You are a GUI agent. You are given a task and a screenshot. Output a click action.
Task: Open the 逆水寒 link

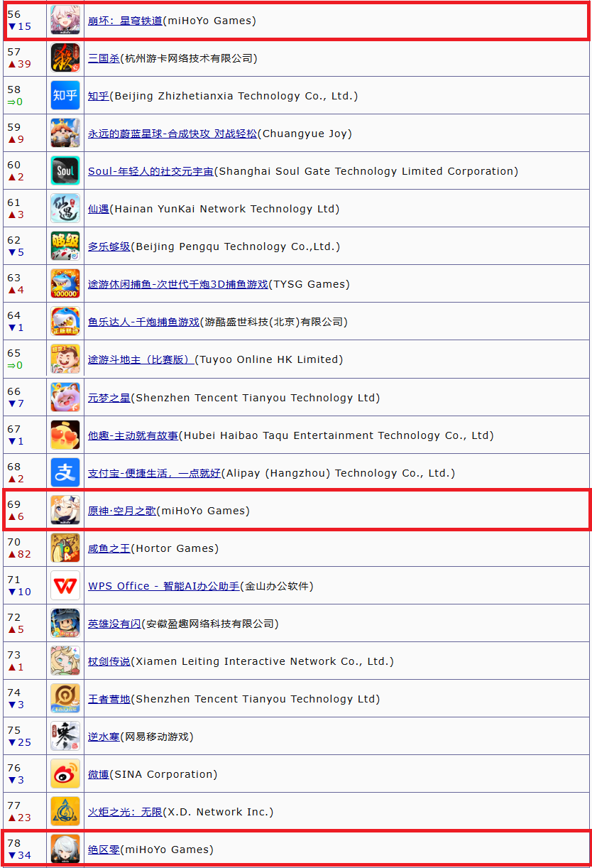(104, 737)
